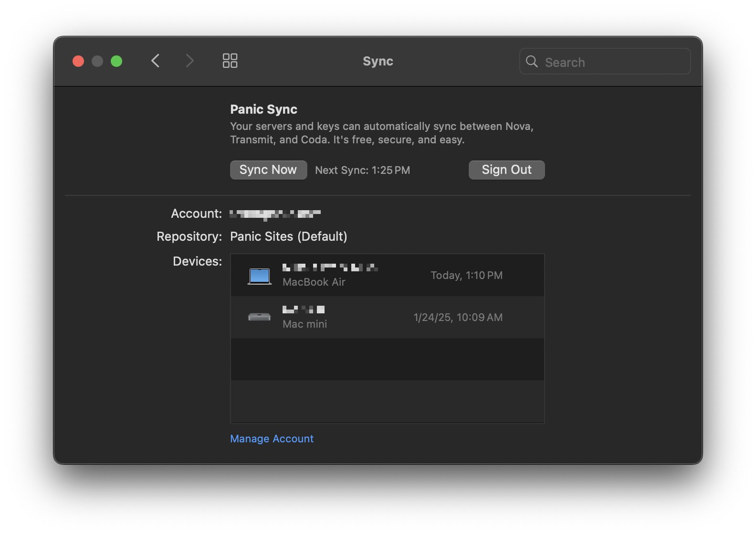Viewport: 756px width, 535px height.
Task: Click the '1/24/25, 10:09 AM' sync time
Action: [x=458, y=317]
